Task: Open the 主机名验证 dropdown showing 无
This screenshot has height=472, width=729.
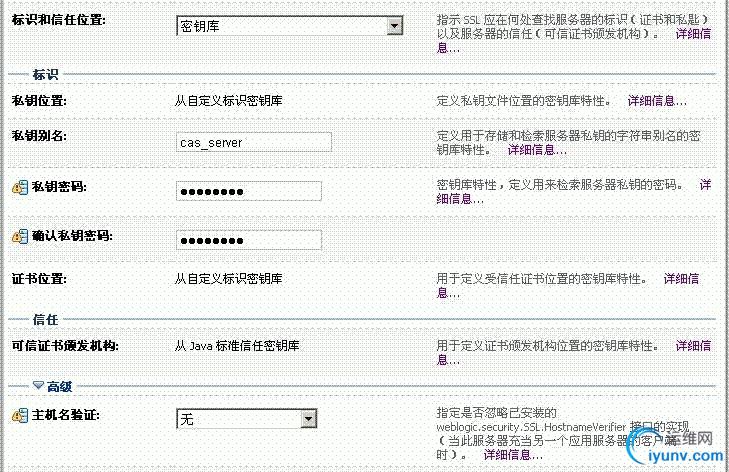Action: click(x=308, y=419)
